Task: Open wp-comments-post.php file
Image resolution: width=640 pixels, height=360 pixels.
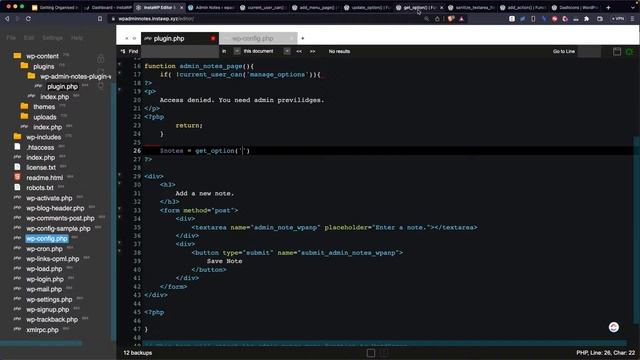Action: (60, 218)
